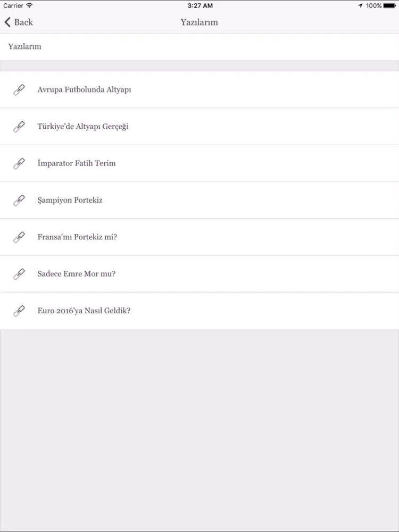Open the Şampiyon Portekiz article

coord(199,200)
